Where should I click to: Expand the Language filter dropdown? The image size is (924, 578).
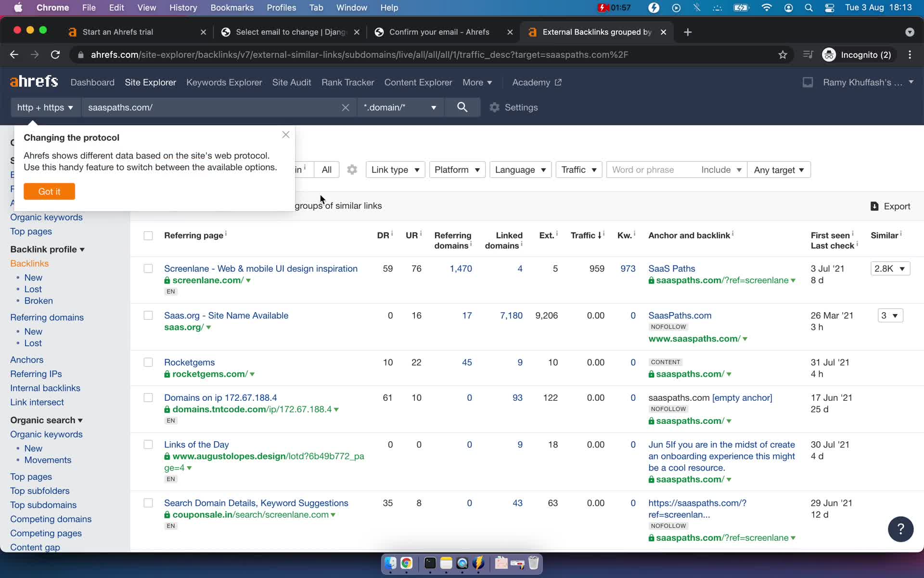(520, 169)
